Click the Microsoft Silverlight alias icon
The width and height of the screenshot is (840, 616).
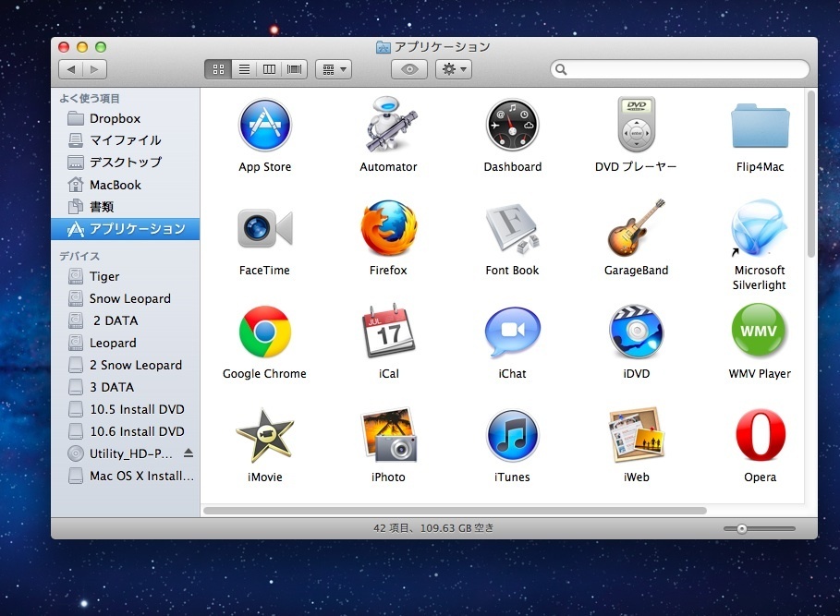760,228
